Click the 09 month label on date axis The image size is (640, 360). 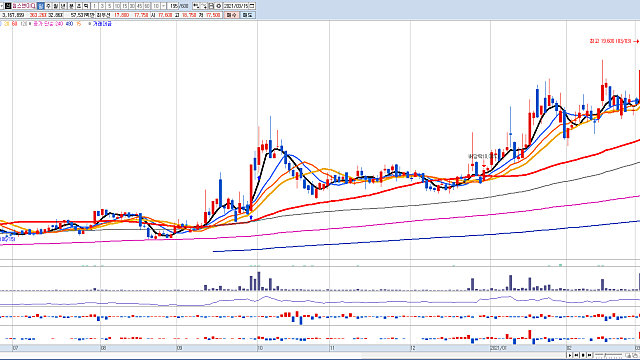point(180,348)
